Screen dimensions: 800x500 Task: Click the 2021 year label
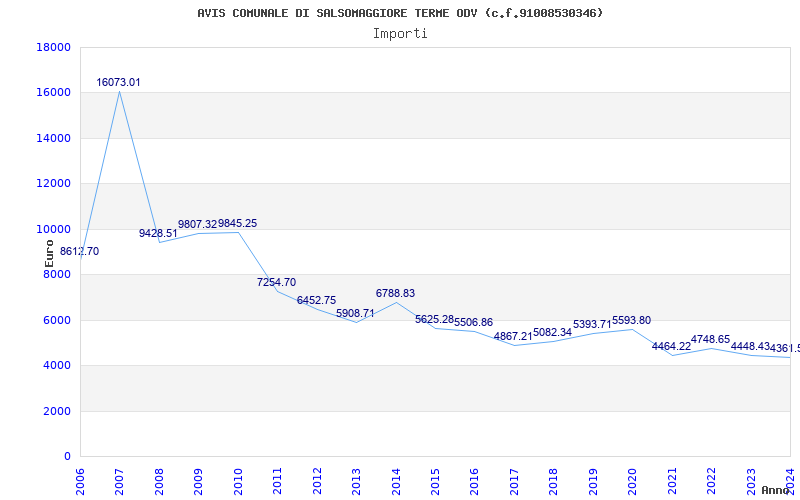[x=672, y=481]
